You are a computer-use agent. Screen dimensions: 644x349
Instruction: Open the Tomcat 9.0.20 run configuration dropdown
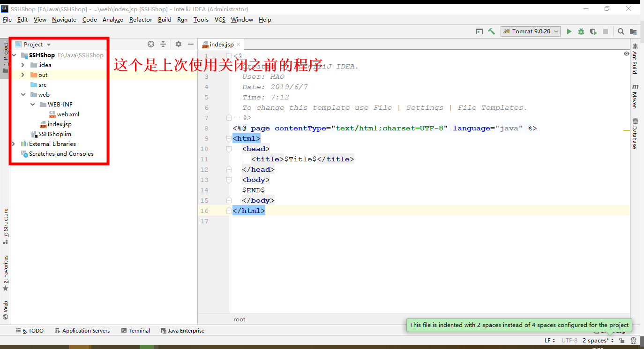[531, 31]
